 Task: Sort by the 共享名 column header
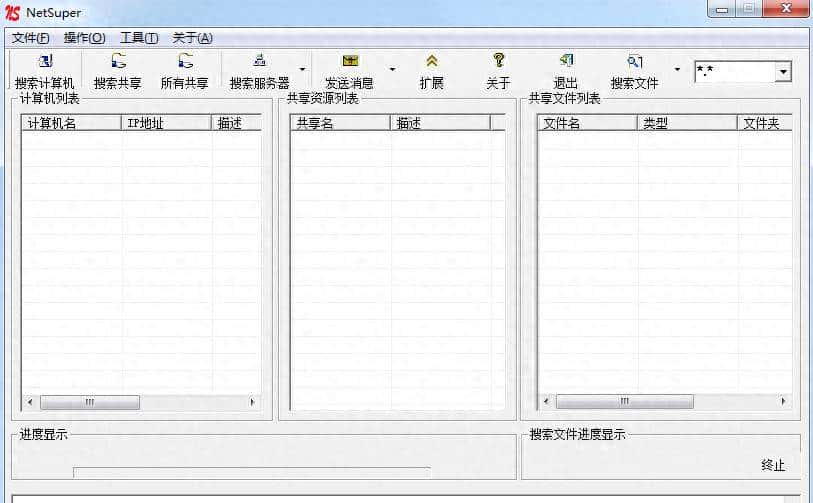pyautogui.click(x=340, y=123)
